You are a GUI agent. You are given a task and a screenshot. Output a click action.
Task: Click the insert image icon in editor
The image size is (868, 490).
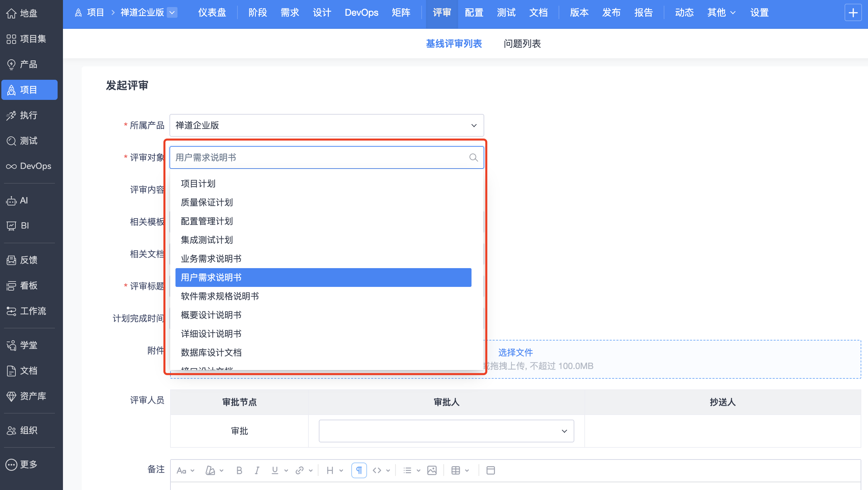pos(432,471)
